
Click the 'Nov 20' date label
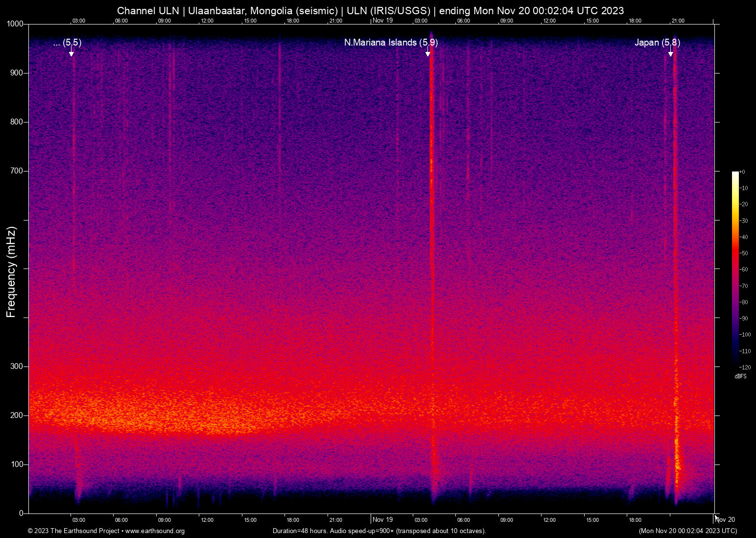pos(725,520)
